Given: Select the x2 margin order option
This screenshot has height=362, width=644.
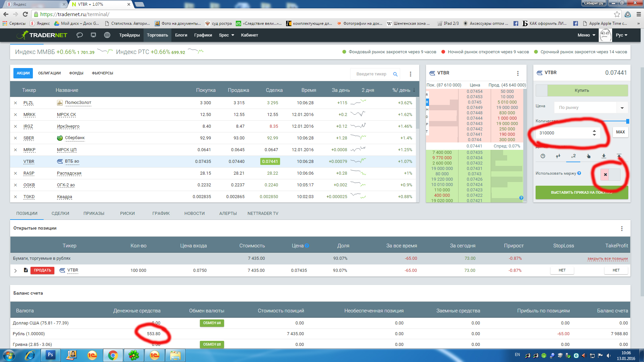Looking at the screenshot, I should coord(573,156).
